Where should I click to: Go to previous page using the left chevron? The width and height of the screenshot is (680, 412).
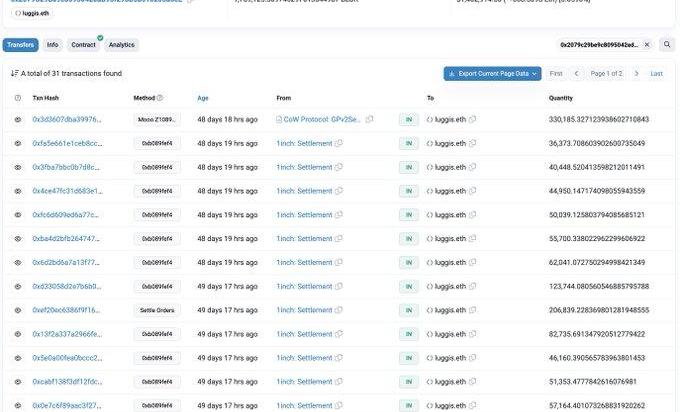tap(576, 74)
